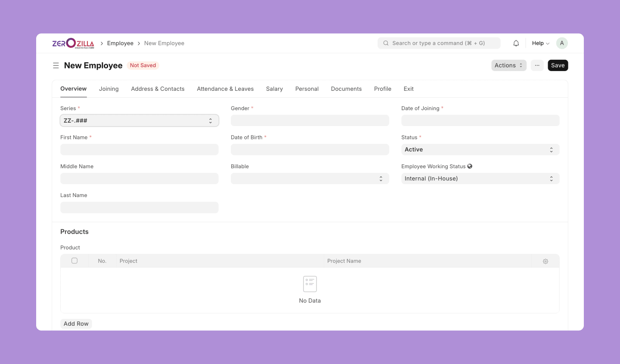Go to the Salary tab
The width and height of the screenshot is (620, 364).
(x=274, y=89)
